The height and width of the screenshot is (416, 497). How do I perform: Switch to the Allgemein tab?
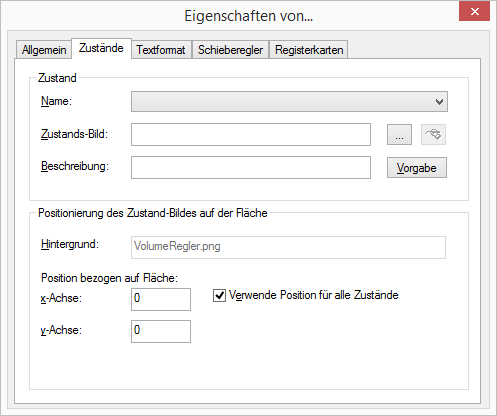tap(44, 50)
